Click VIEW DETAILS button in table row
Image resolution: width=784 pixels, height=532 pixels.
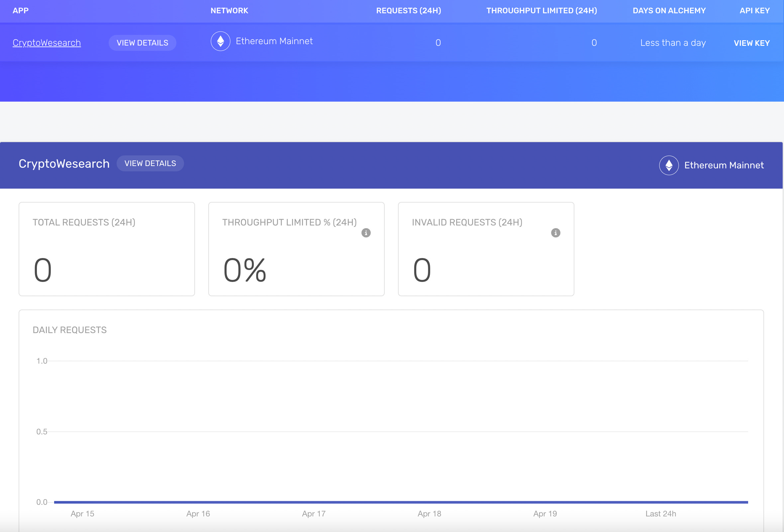pyautogui.click(x=142, y=43)
